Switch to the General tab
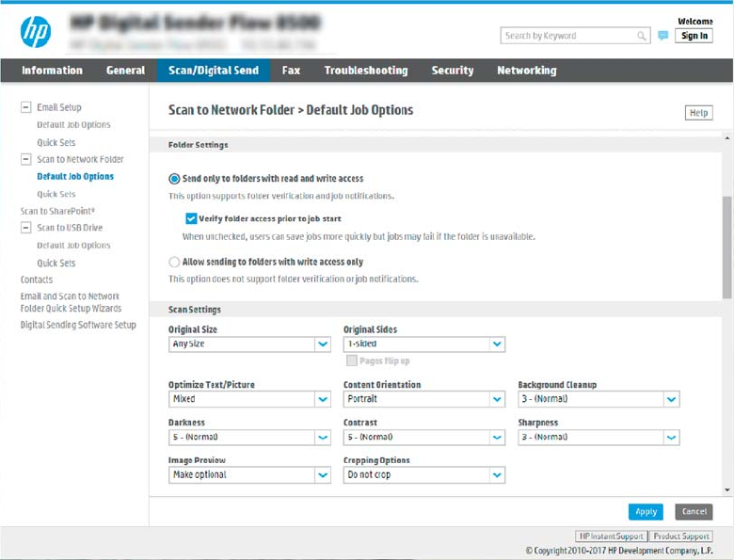734x560 pixels. pos(125,71)
